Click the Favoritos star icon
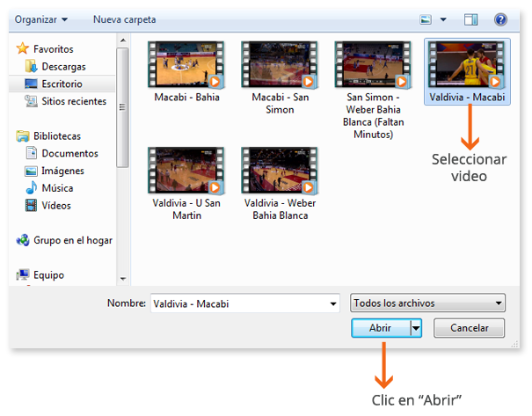Screen dimensions: 532x416 pos(22,48)
